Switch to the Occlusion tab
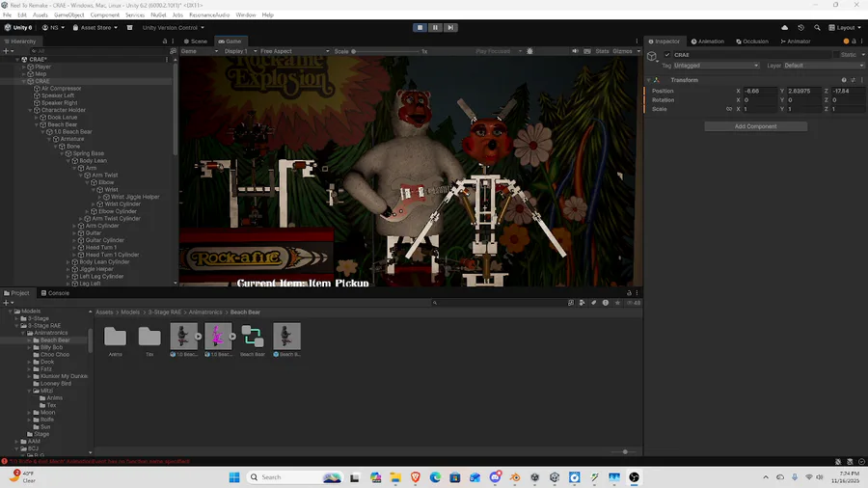The width and height of the screenshot is (868, 488). coord(751,41)
